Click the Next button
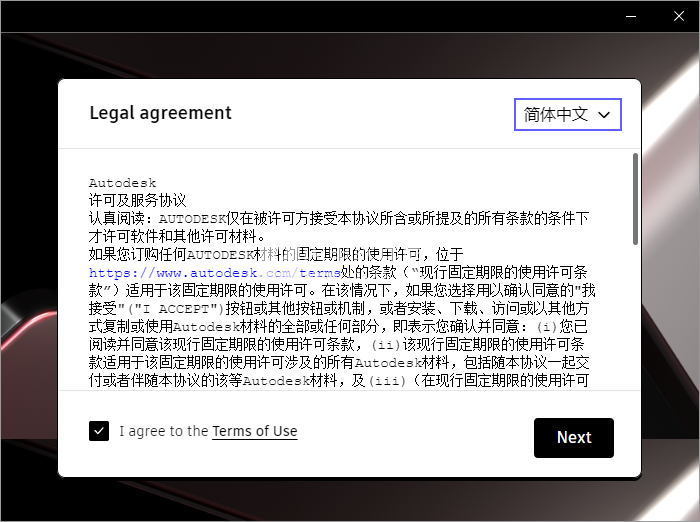 coord(574,438)
